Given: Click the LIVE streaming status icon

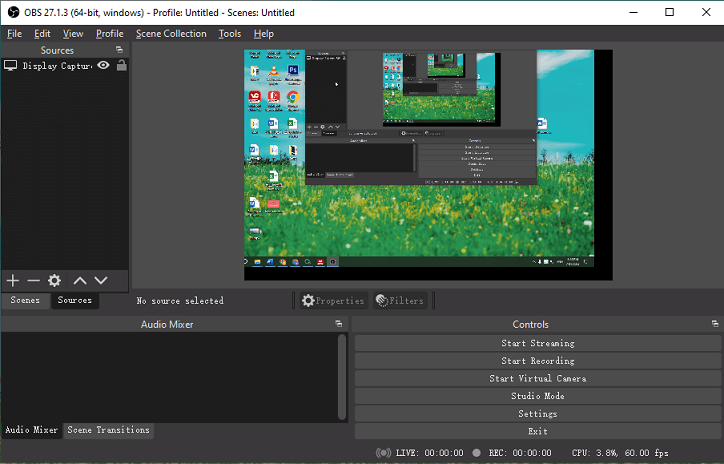Looking at the screenshot, I should pyautogui.click(x=383, y=453).
